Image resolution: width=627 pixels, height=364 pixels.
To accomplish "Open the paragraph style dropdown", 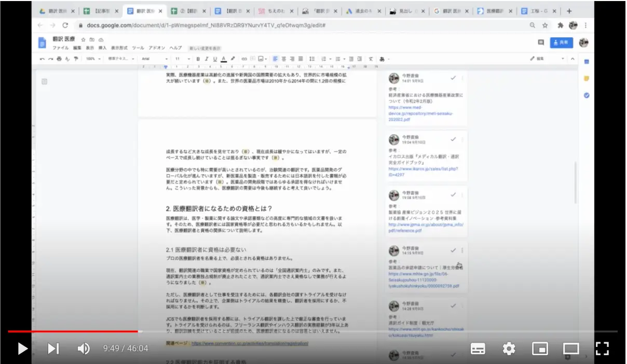I will [121, 59].
